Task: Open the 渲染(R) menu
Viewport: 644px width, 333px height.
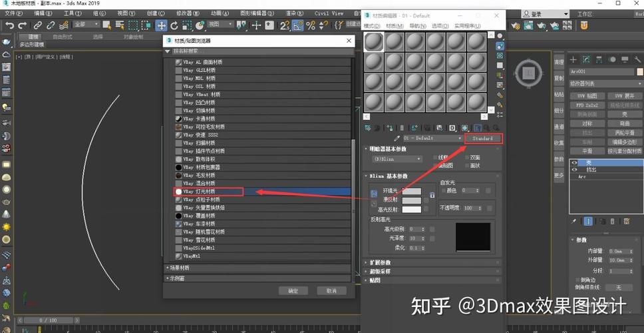Action: pyautogui.click(x=294, y=13)
